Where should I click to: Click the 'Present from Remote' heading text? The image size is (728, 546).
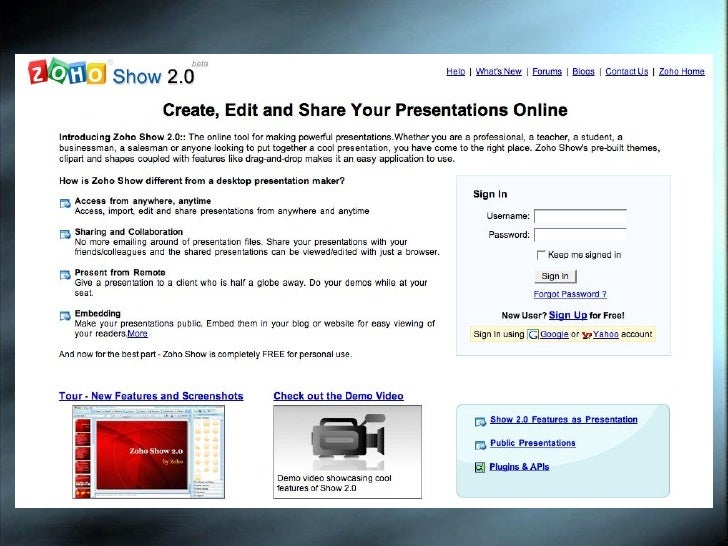(x=120, y=273)
